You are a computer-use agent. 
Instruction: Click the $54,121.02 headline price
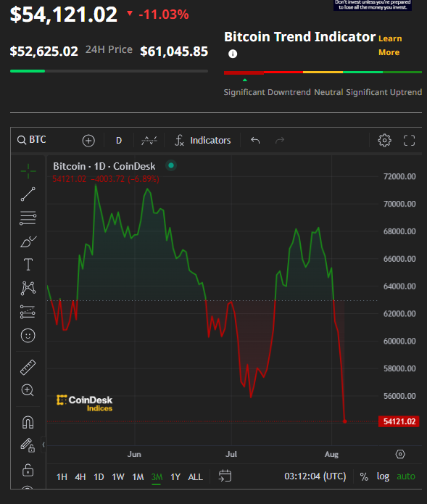coord(64,15)
